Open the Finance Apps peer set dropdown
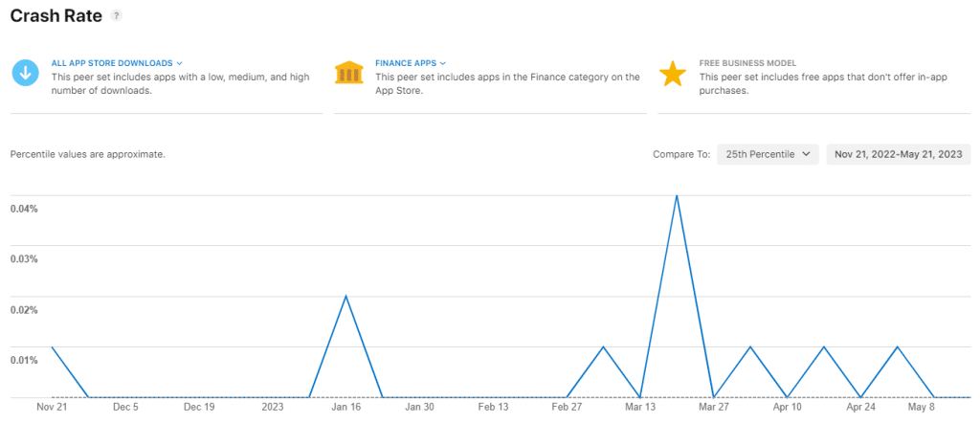The image size is (980, 423). pyautogui.click(x=411, y=63)
